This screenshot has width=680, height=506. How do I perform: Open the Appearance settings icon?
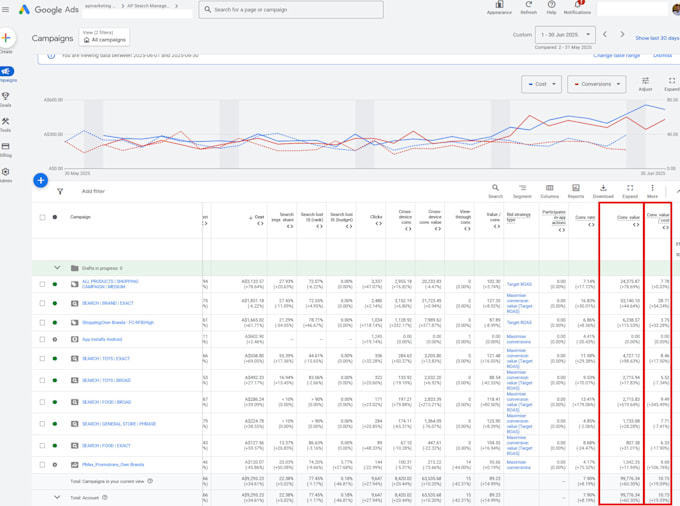[x=499, y=5]
